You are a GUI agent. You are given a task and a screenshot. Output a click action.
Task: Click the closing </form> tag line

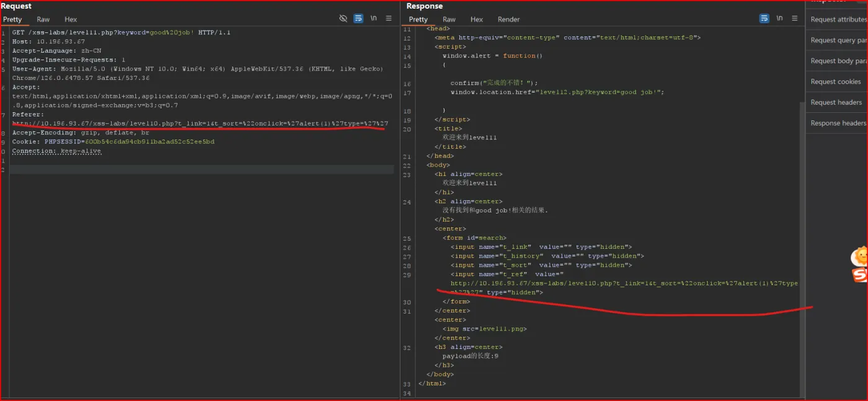click(x=456, y=302)
